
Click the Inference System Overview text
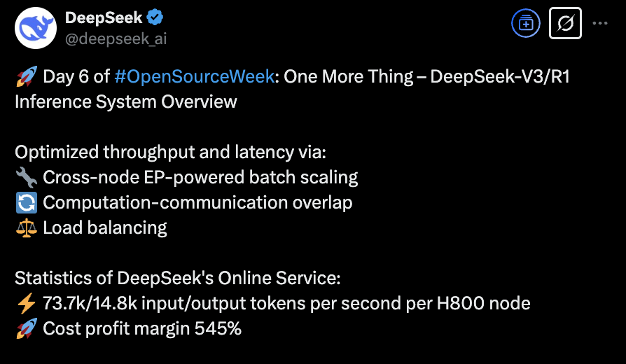click(x=126, y=101)
